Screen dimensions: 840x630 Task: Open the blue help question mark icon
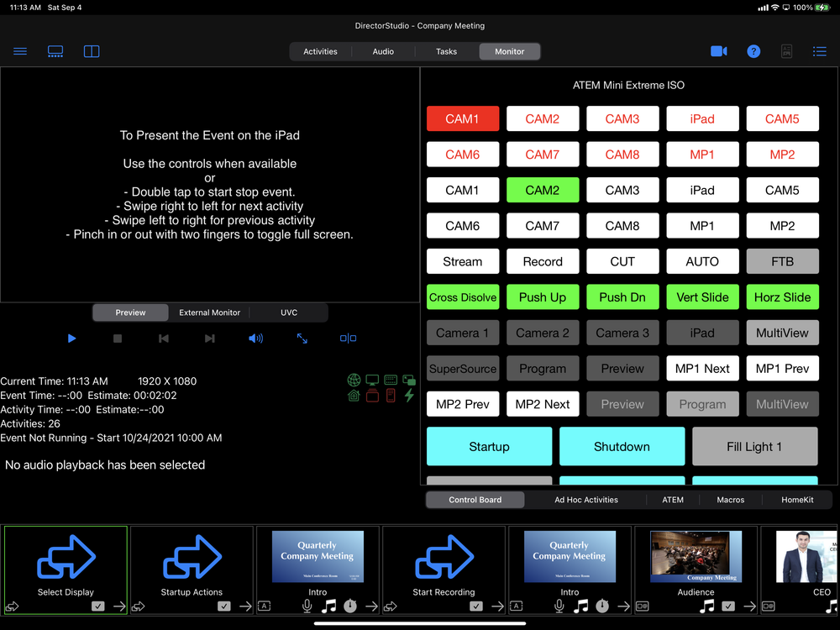tap(753, 51)
